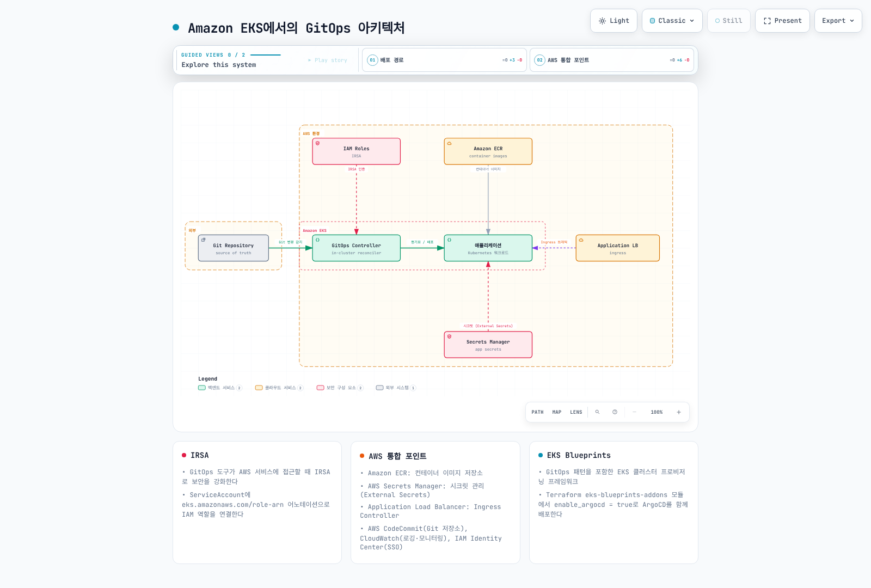Click the AWS 통합 포인트 card heading
This screenshot has height=588, width=871.
pyautogui.click(x=397, y=456)
